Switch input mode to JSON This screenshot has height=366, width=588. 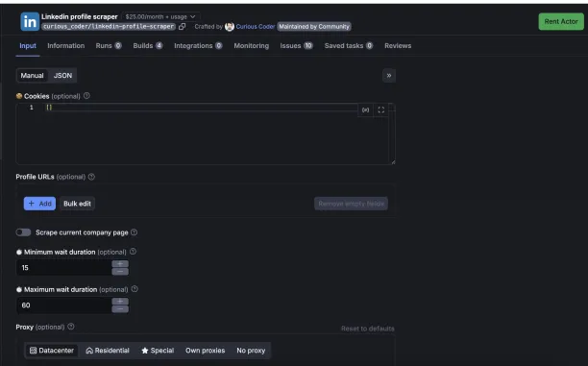(x=62, y=75)
